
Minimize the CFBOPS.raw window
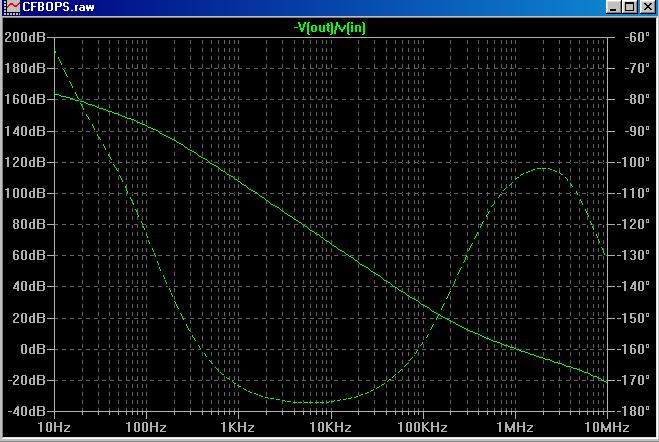pyautogui.click(x=614, y=7)
